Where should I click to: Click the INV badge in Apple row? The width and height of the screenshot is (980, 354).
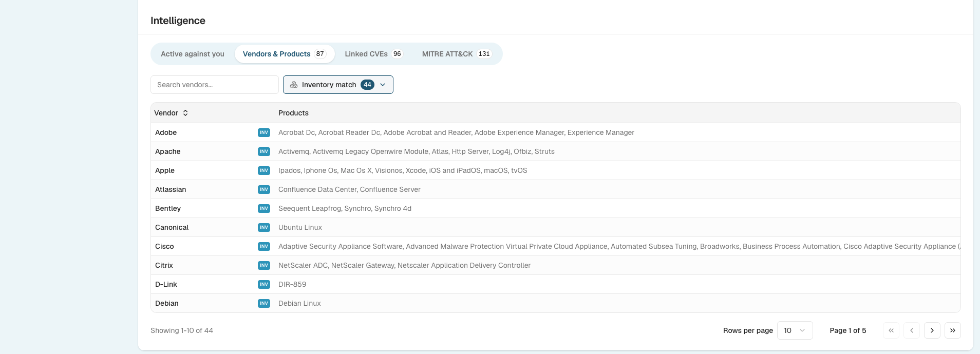[x=264, y=170]
